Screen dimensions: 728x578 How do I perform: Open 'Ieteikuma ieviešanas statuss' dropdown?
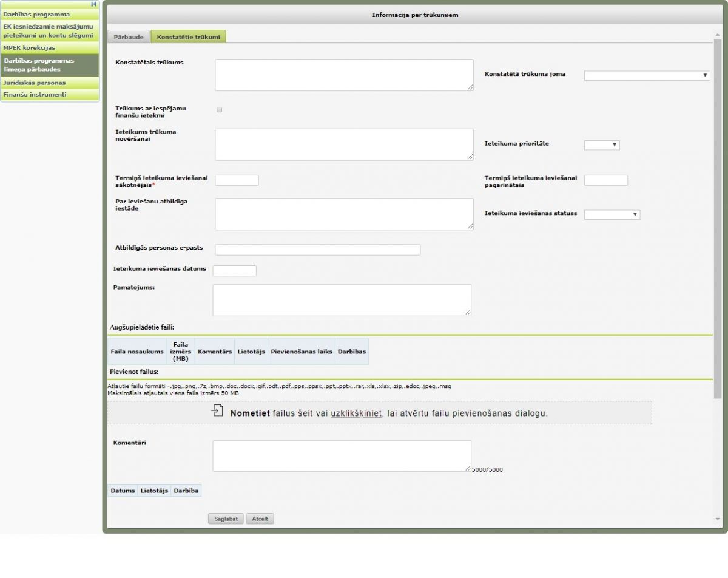612,214
